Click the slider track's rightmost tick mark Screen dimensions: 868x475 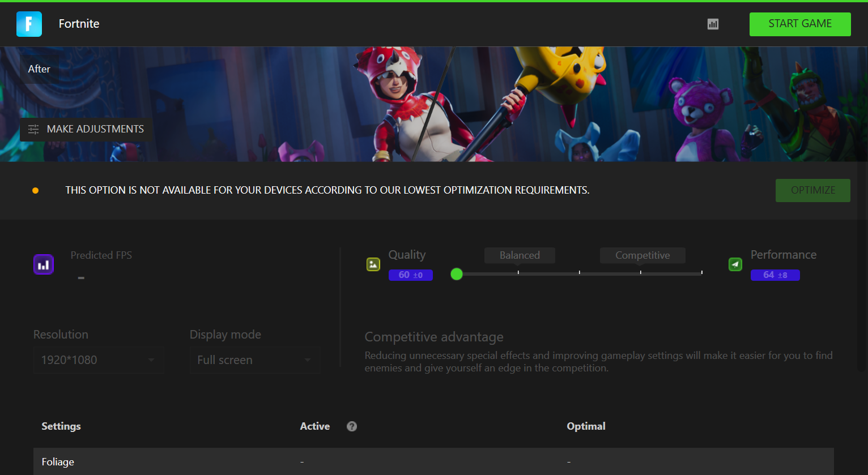(x=701, y=272)
